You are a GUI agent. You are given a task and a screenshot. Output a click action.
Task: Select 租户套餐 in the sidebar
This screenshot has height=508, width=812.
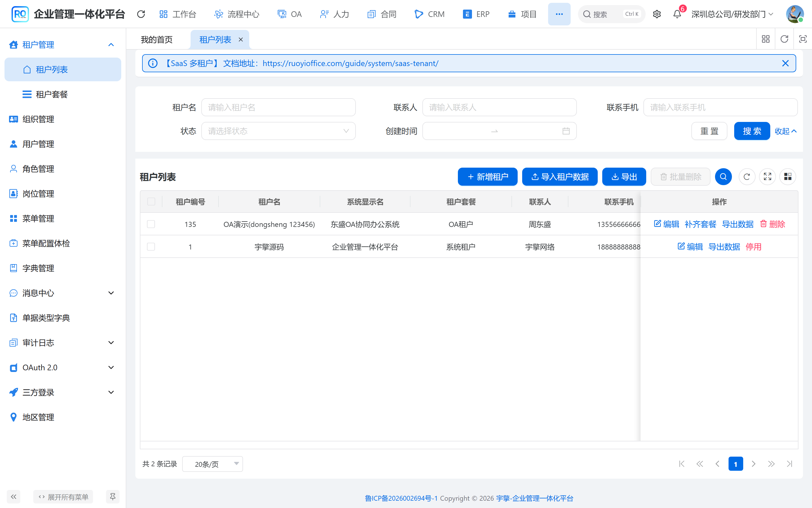click(63, 95)
